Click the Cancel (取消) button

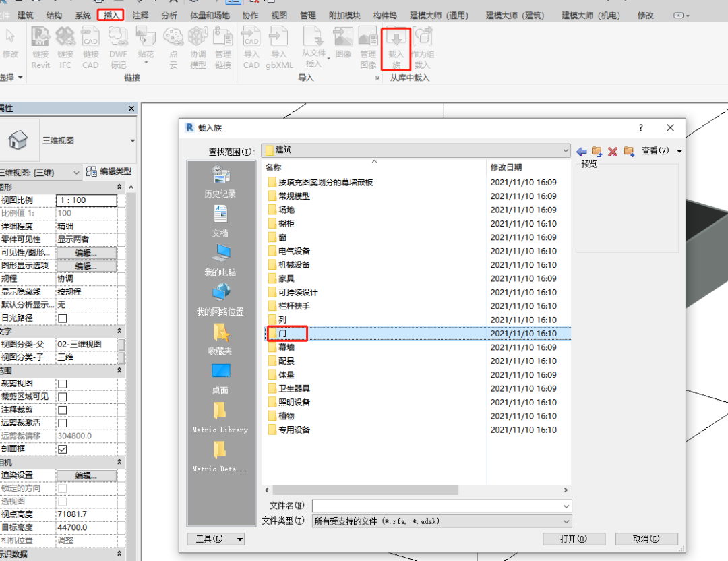click(x=646, y=539)
